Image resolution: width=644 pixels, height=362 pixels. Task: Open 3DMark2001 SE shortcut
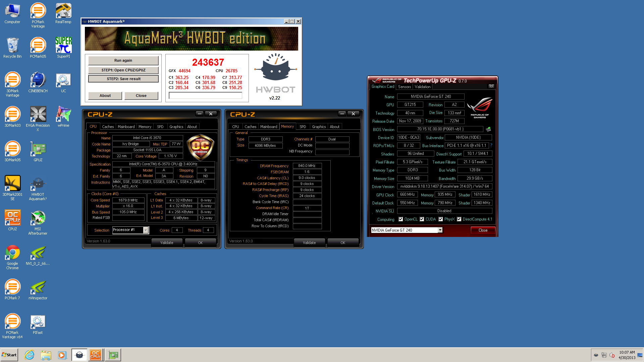pos(12,188)
